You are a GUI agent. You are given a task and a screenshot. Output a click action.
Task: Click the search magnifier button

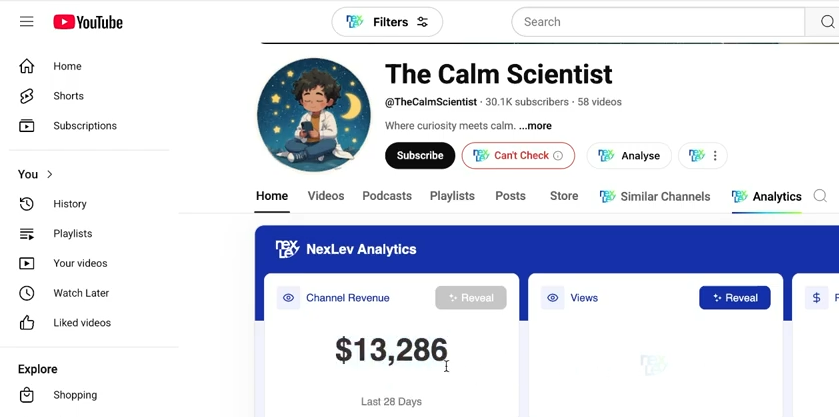click(x=826, y=22)
